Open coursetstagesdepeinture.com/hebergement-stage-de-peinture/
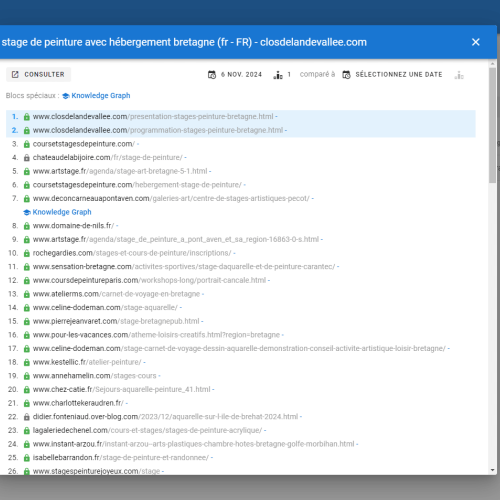Viewport: 500px width, 500px height. pos(137,185)
